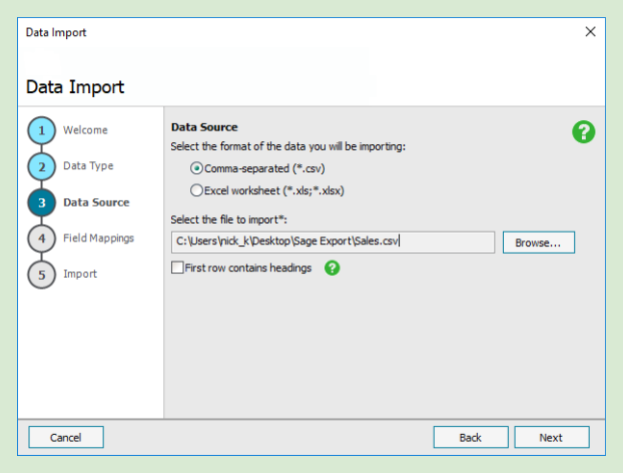Viewport: 623px width, 473px height.
Task: Click the step 1 circle icon
Action: pos(41,131)
